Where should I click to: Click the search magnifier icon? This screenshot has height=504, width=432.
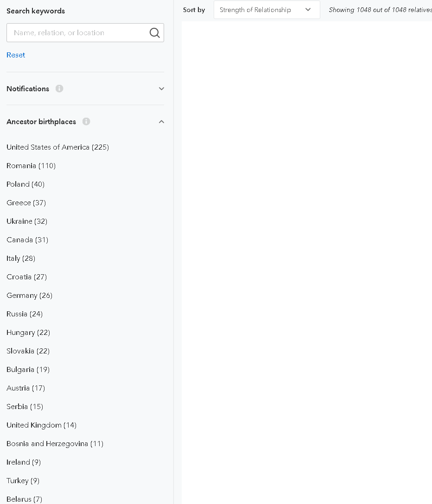[x=155, y=32]
